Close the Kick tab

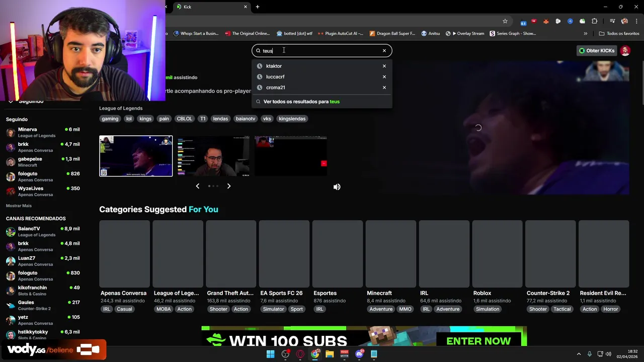click(246, 7)
